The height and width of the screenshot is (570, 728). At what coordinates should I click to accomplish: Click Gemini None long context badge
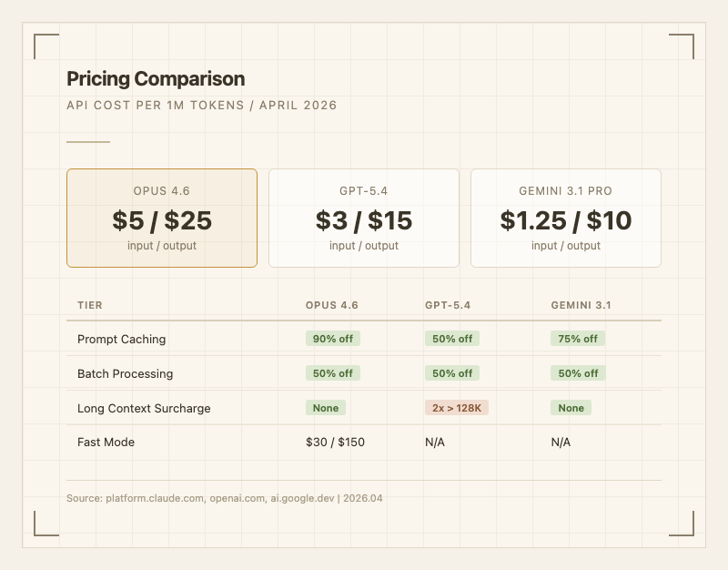(x=571, y=408)
